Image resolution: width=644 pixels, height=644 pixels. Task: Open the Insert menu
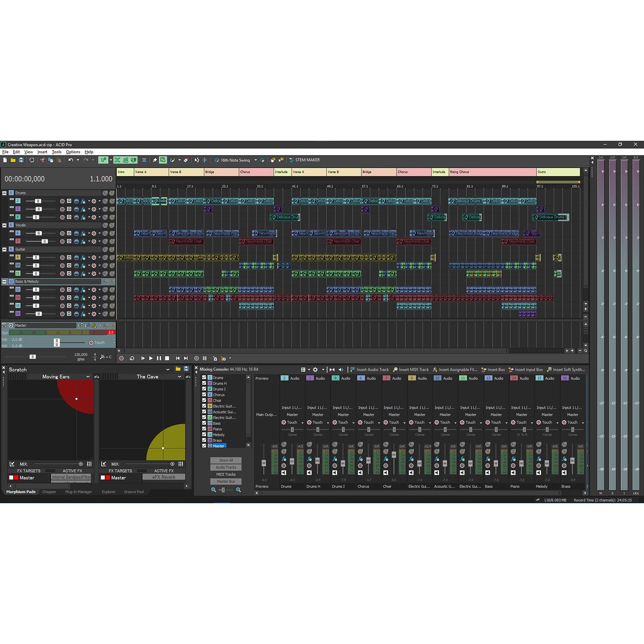point(42,152)
